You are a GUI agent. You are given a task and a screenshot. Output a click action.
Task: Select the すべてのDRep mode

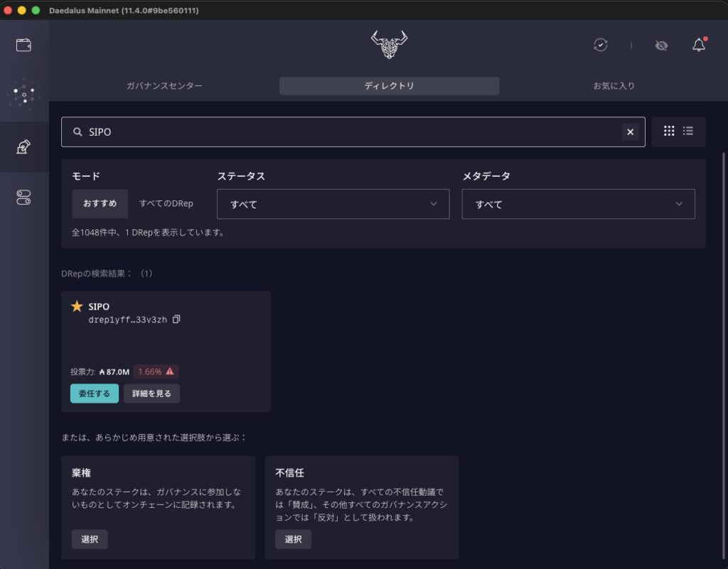tap(166, 204)
